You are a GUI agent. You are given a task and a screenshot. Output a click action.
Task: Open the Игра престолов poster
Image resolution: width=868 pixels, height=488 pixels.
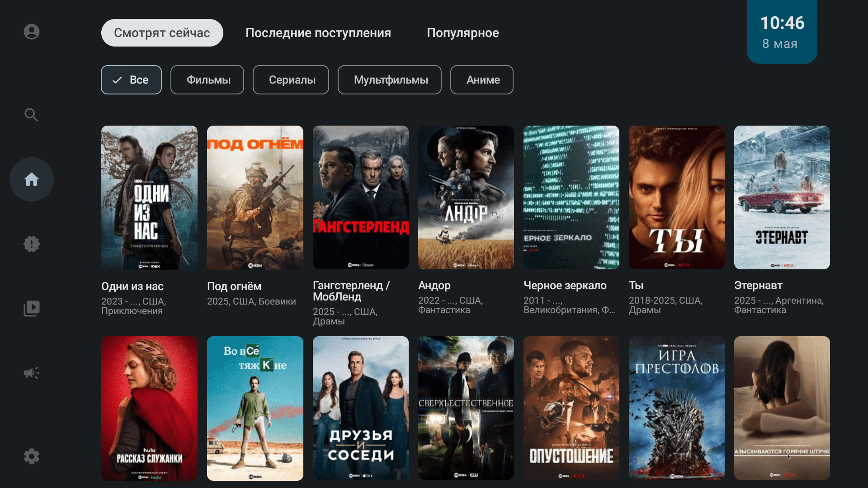677,408
